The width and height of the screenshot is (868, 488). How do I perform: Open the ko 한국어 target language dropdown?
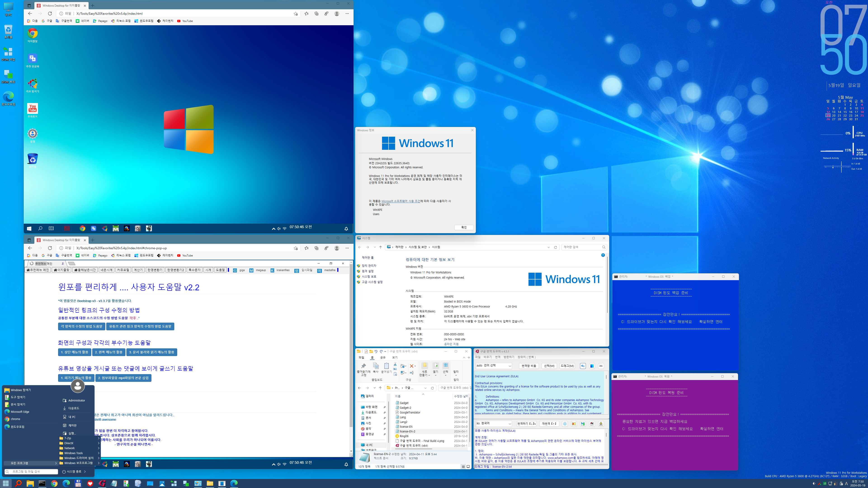(x=494, y=424)
